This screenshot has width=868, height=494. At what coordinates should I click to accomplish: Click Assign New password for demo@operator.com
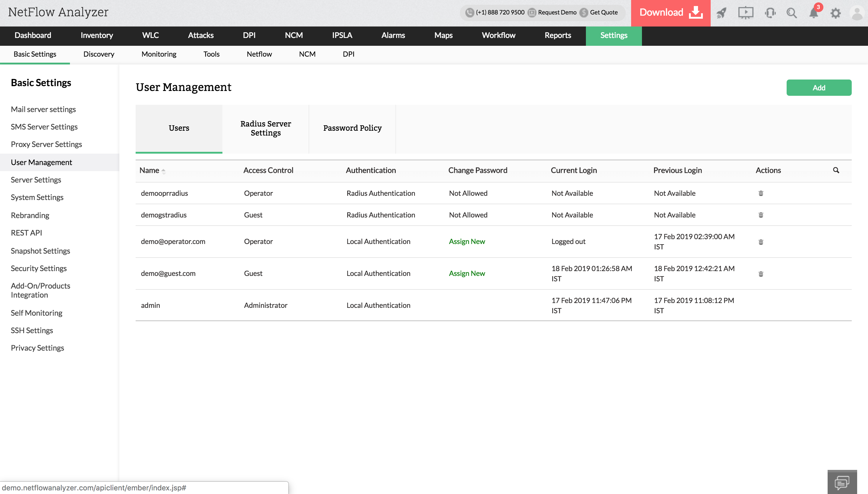click(x=467, y=241)
